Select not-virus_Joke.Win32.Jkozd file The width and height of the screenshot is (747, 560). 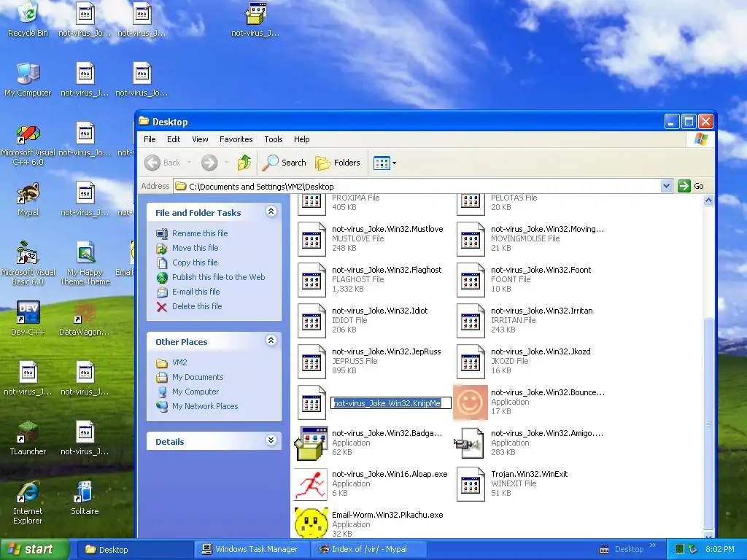524,362
